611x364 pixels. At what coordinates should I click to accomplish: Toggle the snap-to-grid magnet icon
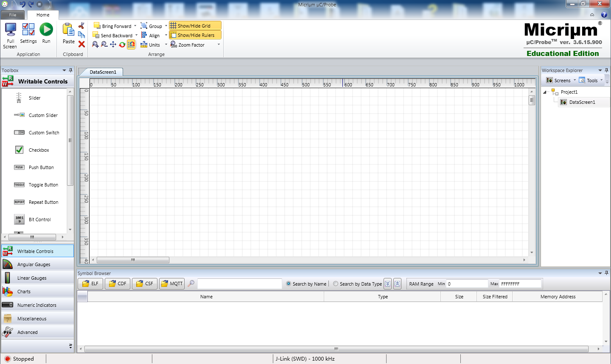point(131,44)
